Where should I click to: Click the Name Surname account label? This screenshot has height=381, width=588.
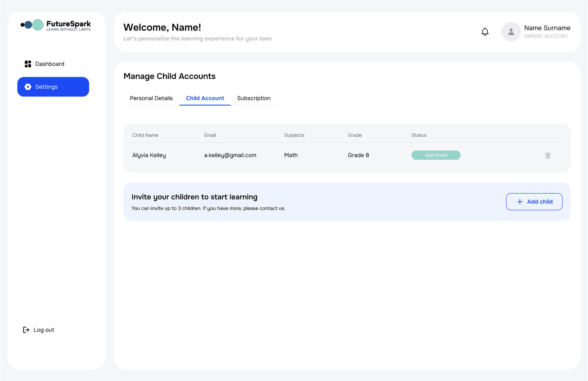547,28
